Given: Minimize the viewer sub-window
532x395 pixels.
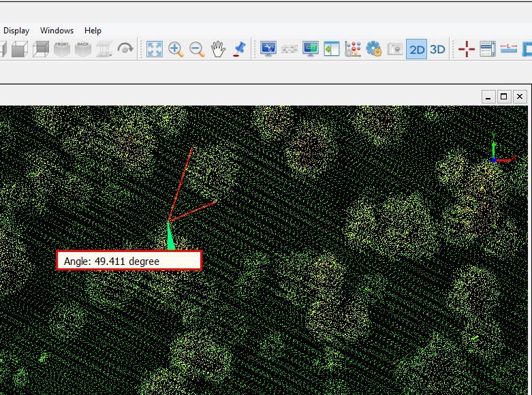Looking at the screenshot, I should [488, 97].
